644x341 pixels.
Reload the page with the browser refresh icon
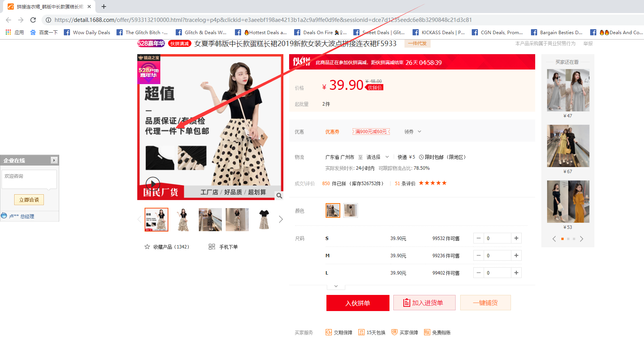33,20
